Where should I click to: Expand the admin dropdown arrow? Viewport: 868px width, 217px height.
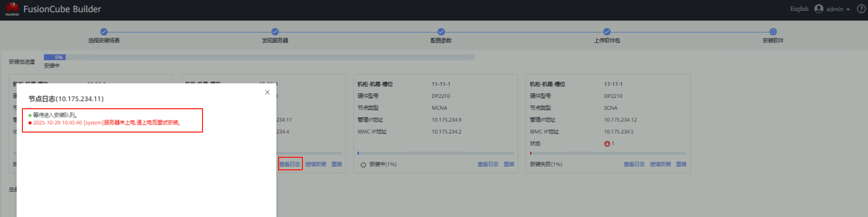click(848, 9)
